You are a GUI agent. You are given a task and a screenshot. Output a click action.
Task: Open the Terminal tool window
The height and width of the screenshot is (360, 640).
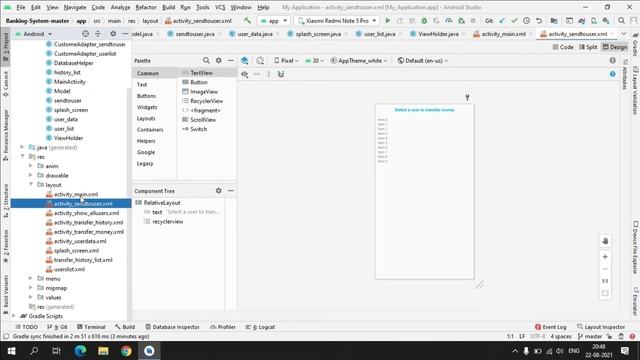tap(91, 327)
